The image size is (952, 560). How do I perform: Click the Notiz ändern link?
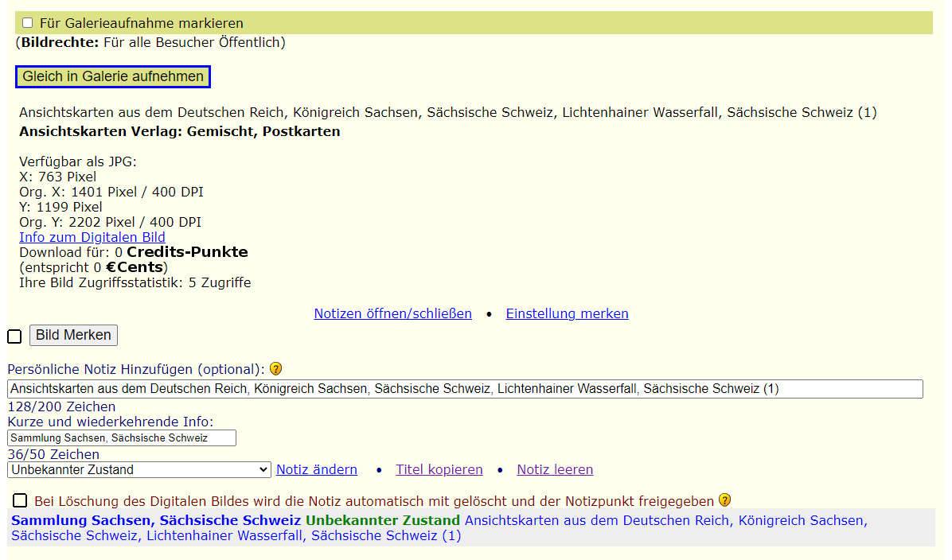click(x=316, y=469)
